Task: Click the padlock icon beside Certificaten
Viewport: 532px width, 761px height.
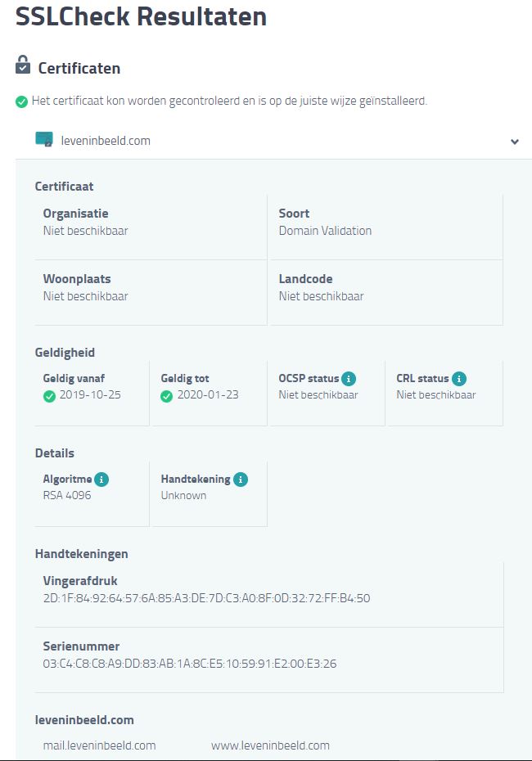Action: [x=23, y=65]
